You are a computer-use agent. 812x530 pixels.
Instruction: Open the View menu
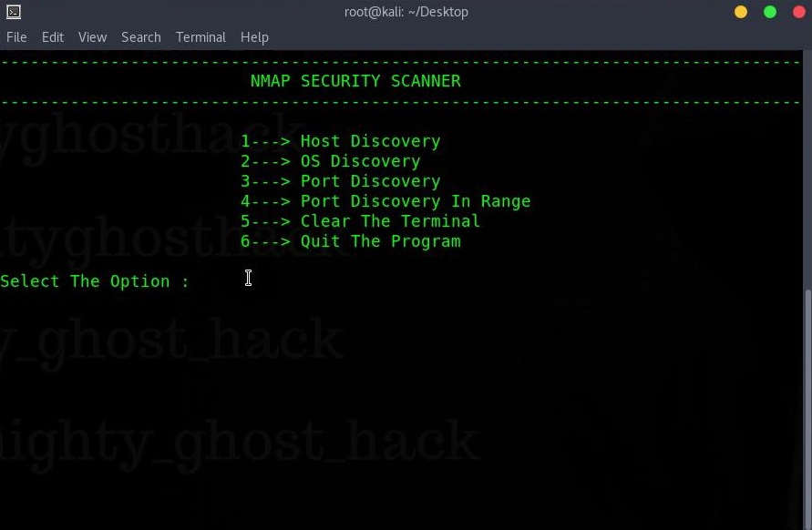[x=93, y=37]
